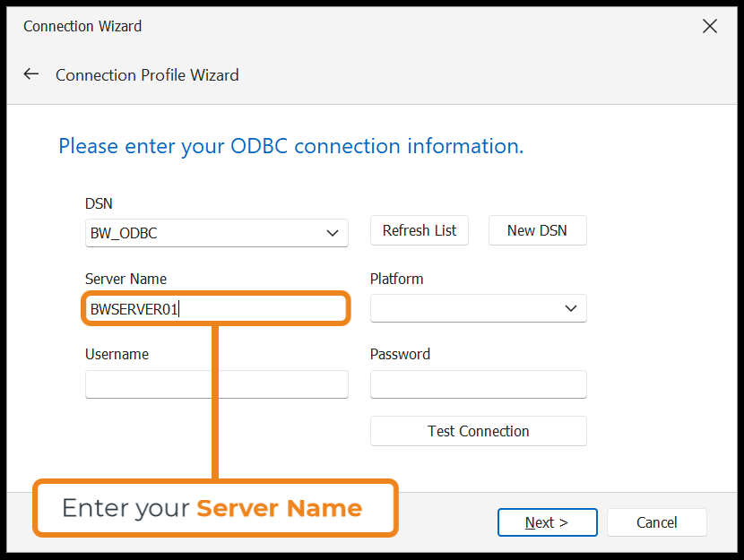
Task: Click the Connection Wizard title bar text
Action: tap(82, 26)
